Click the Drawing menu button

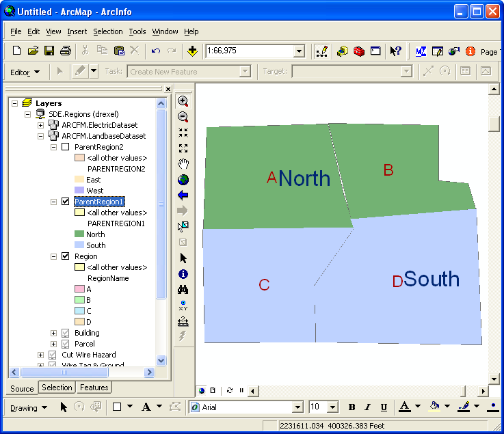pyautogui.click(x=29, y=407)
